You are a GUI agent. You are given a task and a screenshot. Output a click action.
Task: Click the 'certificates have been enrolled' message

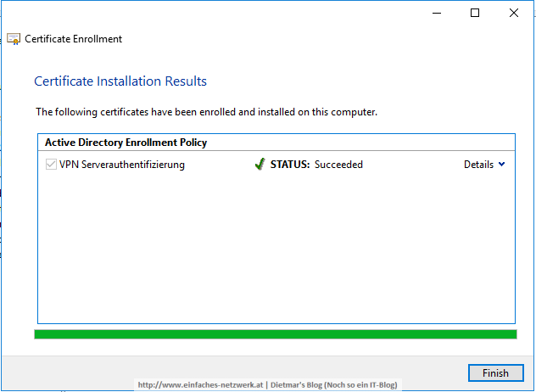206,112
